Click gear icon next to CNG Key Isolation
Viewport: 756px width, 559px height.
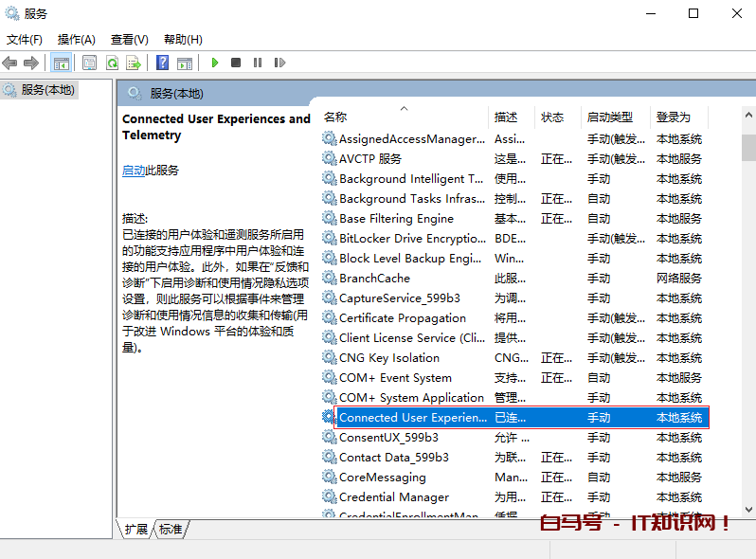tap(330, 357)
